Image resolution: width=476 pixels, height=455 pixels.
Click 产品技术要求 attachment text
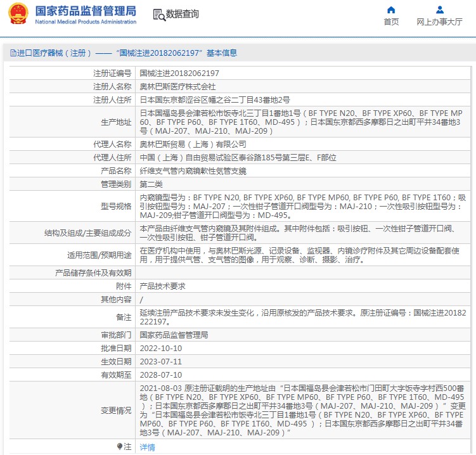[x=162, y=286]
